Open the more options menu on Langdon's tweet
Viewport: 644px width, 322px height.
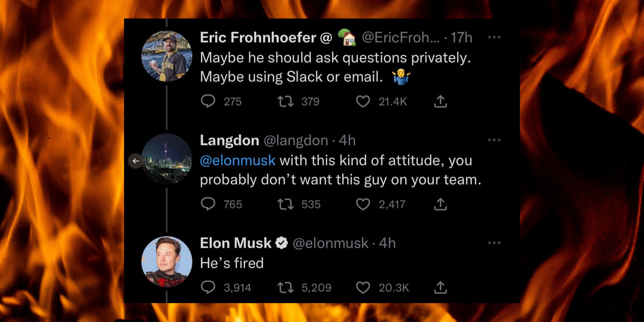pyautogui.click(x=494, y=140)
